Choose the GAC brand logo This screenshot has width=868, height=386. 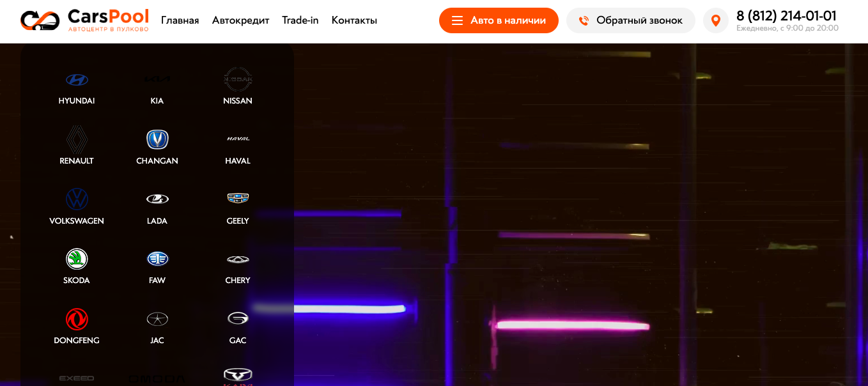[x=238, y=318]
